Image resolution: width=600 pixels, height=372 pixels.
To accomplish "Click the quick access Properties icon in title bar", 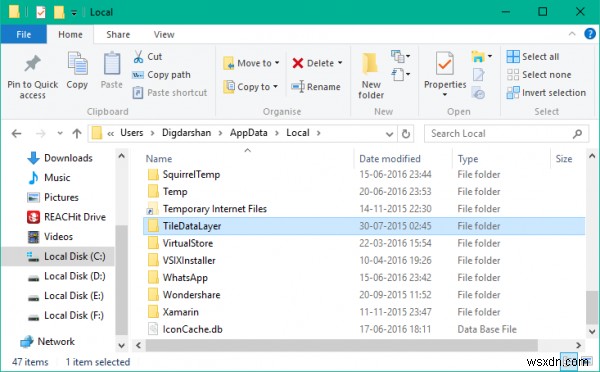I will coord(41,12).
